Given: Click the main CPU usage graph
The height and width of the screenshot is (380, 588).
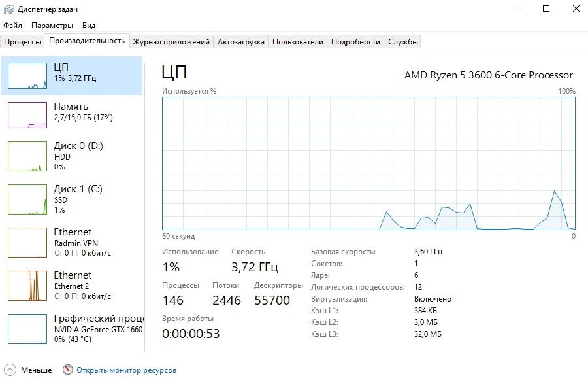Looking at the screenshot, I should tap(368, 164).
